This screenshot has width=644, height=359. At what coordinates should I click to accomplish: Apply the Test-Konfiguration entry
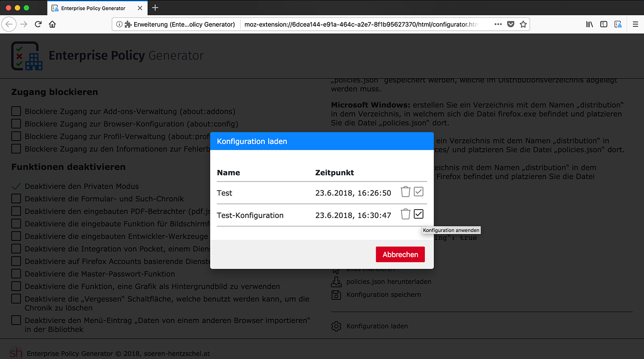pyautogui.click(x=418, y=214)
